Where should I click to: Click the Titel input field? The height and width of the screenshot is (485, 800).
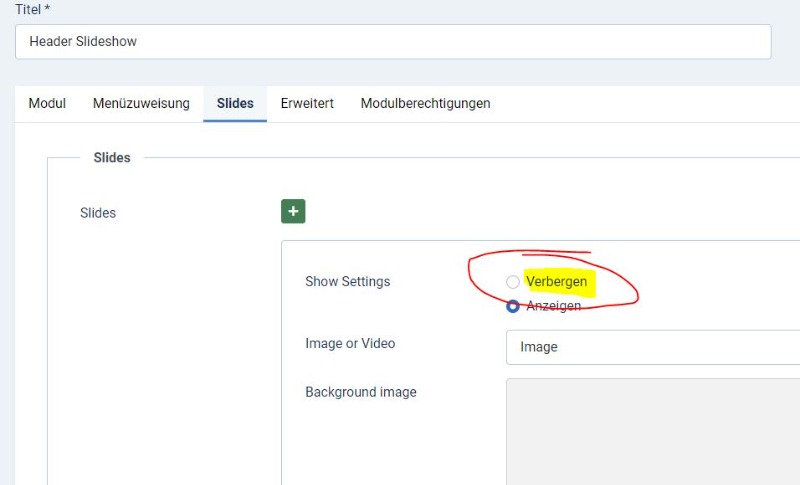(x=393, y=41)
